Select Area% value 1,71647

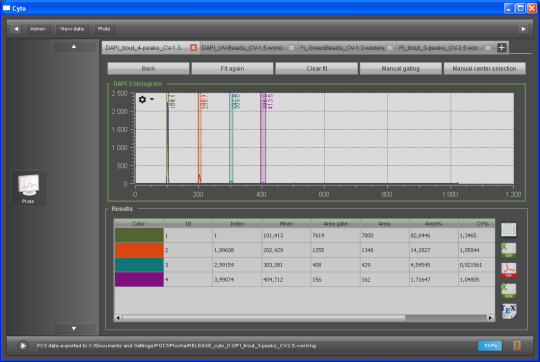point(434,280)
